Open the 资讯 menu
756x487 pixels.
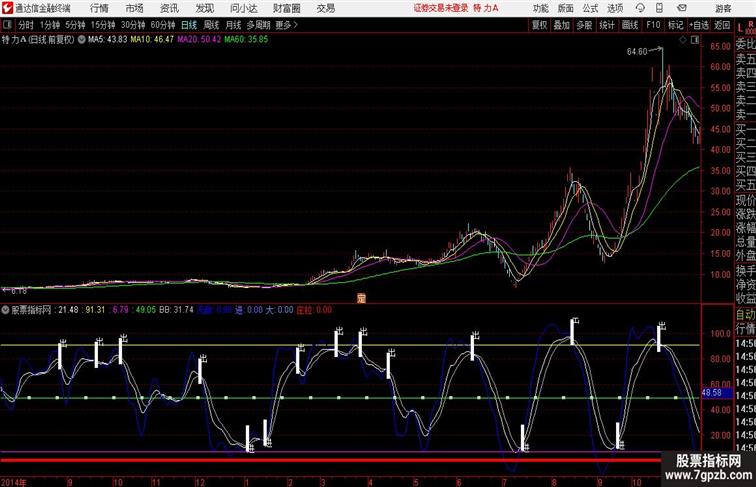169,8
